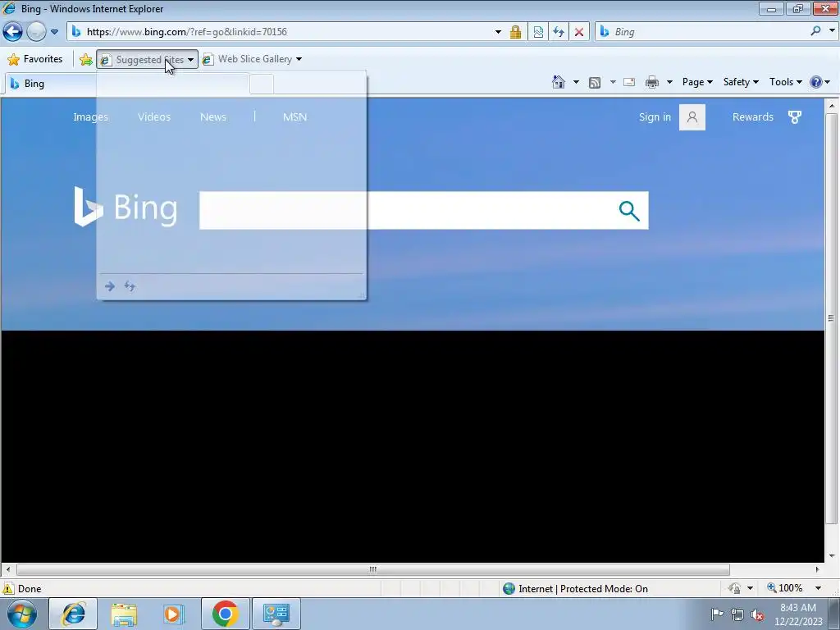Open the Web Slice Gallery dropdown
840x630 pixels.
[x=252, y=59]
